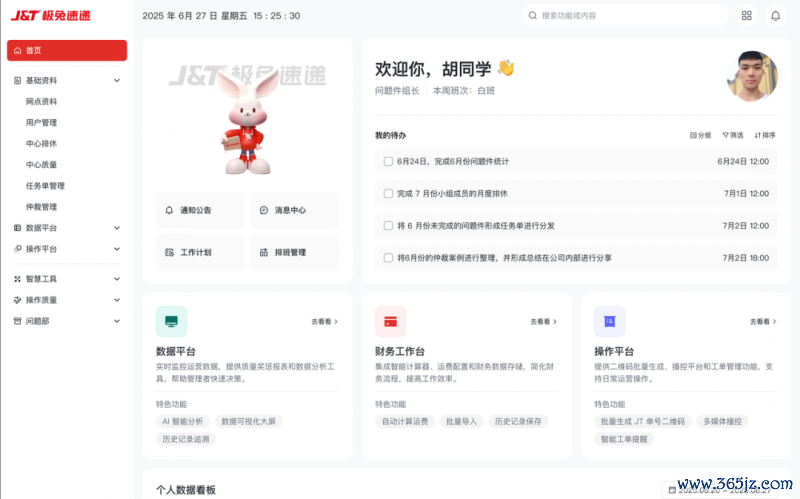Click the J&T 极兔速递 logo

click(x=51, y=16)
